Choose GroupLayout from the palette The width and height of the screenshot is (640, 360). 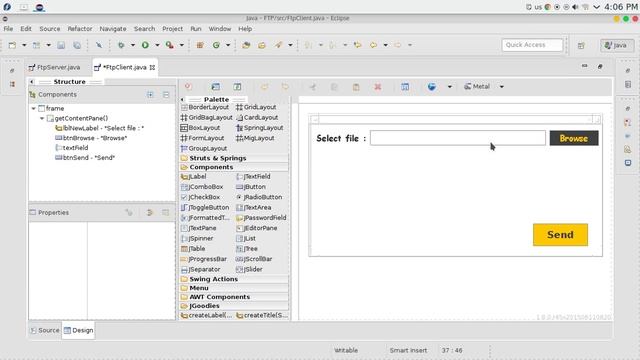coord(204,148)
